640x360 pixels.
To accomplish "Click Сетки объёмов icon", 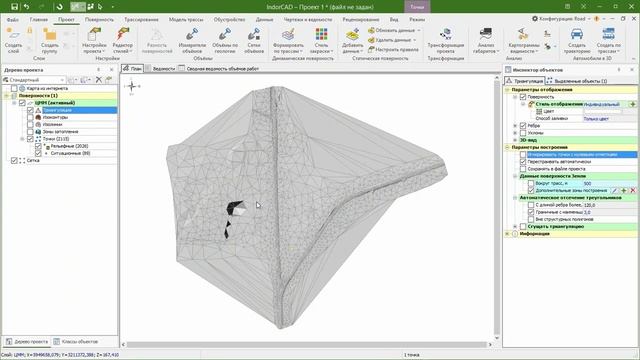I will pos(254,34).
